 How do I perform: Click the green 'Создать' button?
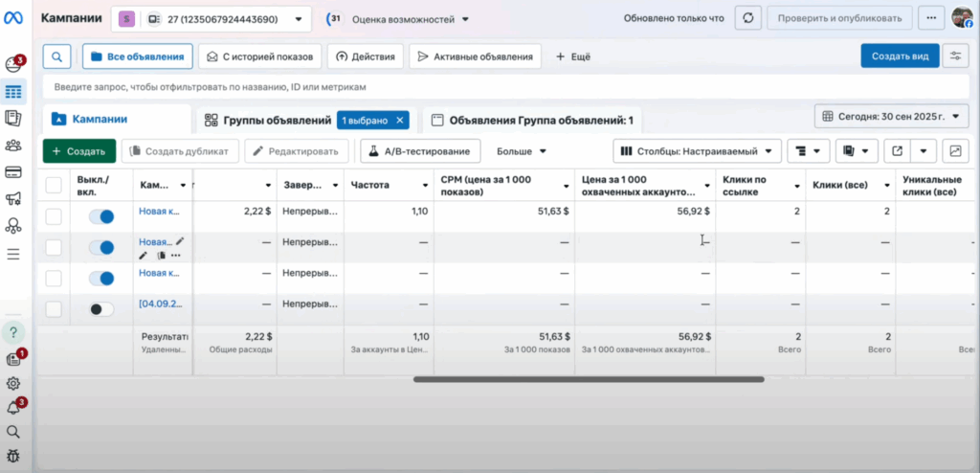[79, 150]
